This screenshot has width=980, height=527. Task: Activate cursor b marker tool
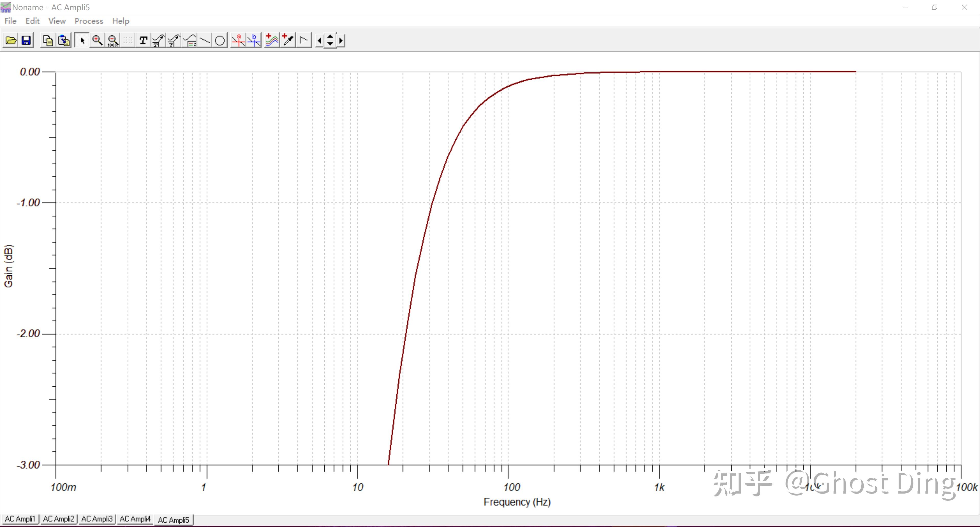254,40
